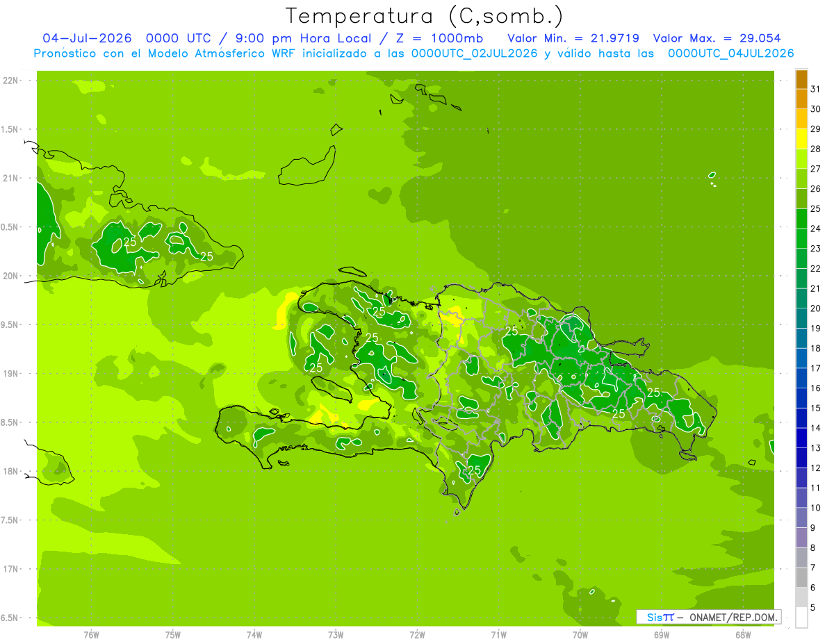Click the '68W' longitude axis label

click(x=743, y=635)
